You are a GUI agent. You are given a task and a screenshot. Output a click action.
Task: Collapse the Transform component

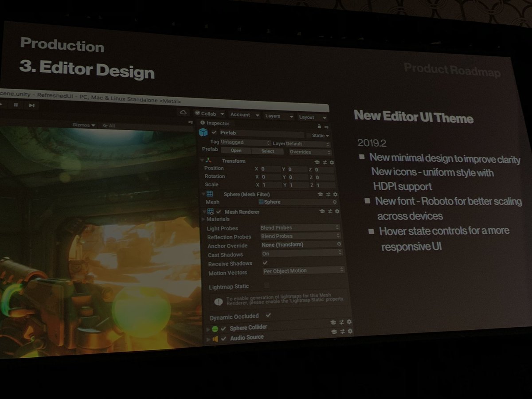click(202, 160)
